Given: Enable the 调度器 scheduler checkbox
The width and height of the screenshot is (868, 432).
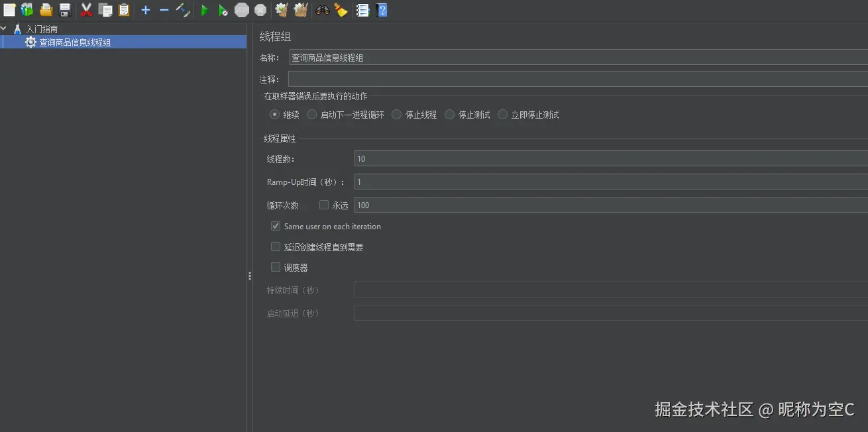Looking at the screenshot, I should [x=276, y=267].
